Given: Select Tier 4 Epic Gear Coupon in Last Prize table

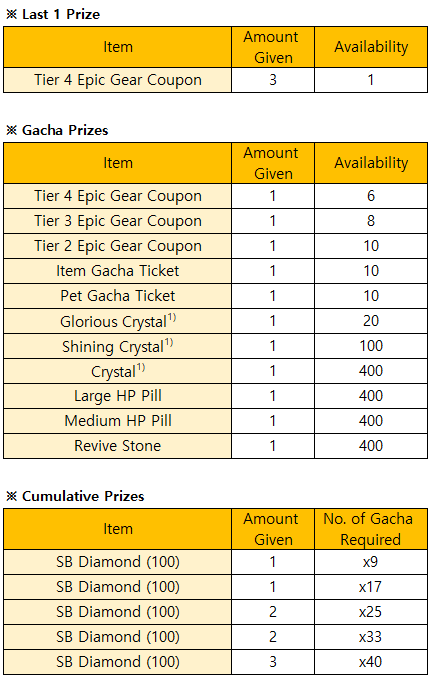Looking at the screenshot, I should coord(117,80).
